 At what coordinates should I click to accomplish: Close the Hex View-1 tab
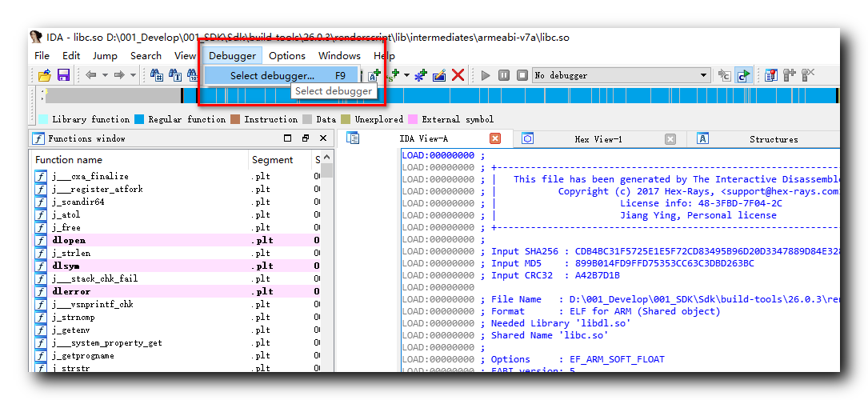click(670, 139)
